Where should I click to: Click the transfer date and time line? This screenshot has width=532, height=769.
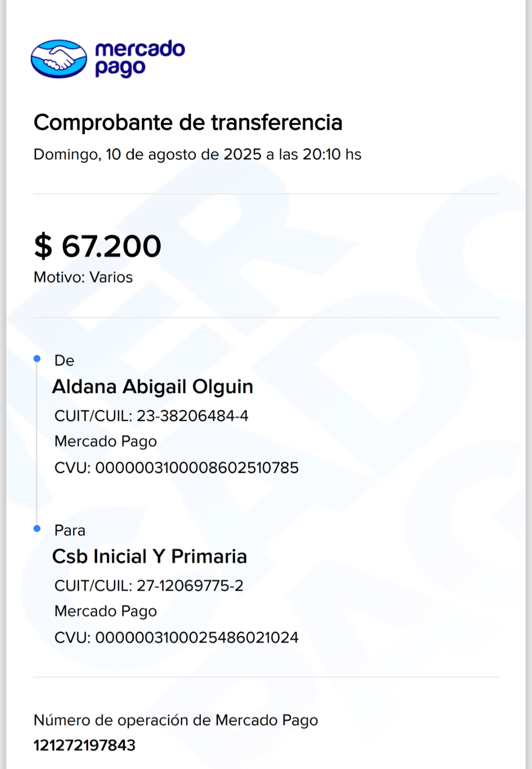pyautogui.click(x=197, y=155)
